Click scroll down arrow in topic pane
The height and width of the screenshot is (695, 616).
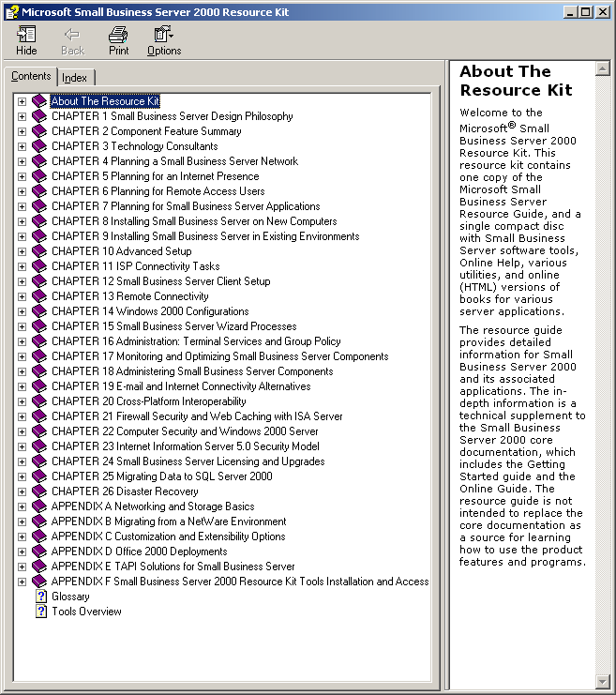[602, 681]
